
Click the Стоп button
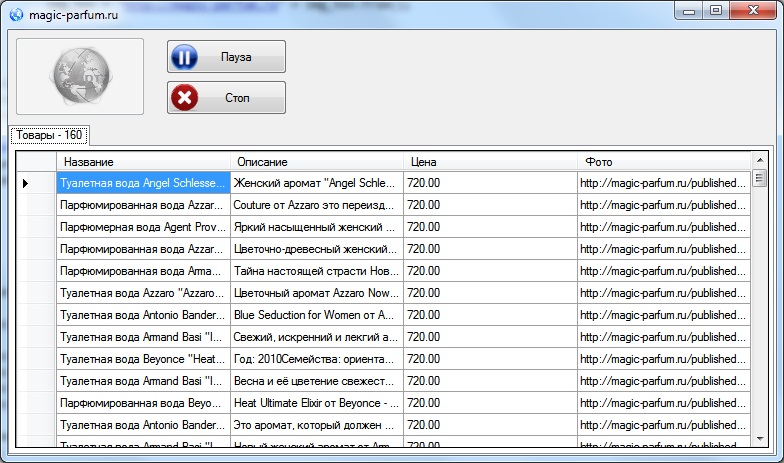click(226, 98)
